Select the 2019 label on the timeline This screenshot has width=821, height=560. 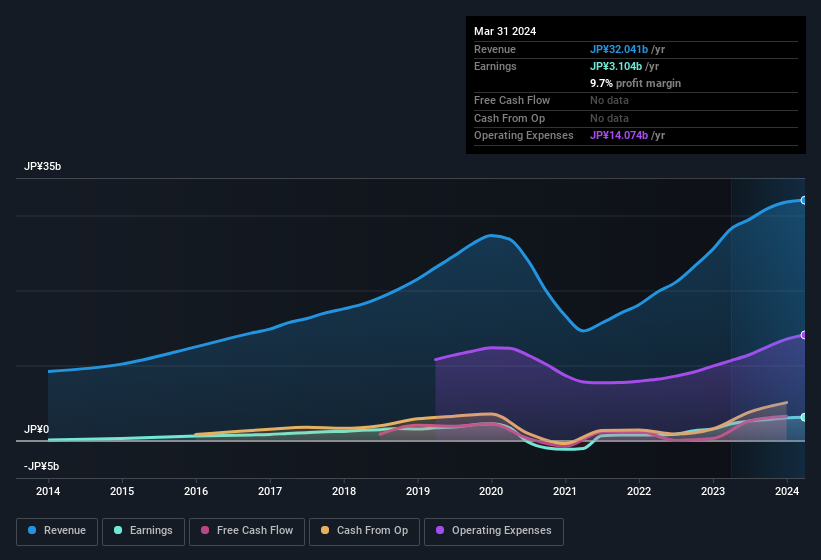[x=417, y=491]
